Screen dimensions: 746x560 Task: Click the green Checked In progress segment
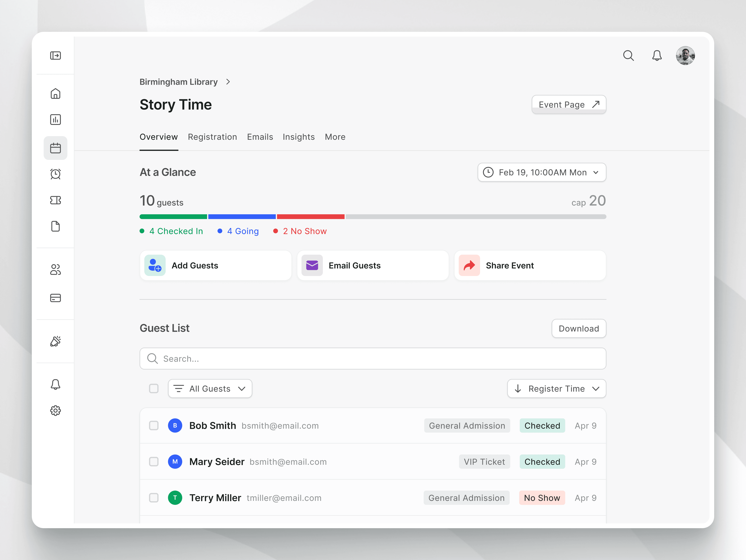[x=173, y=217]
